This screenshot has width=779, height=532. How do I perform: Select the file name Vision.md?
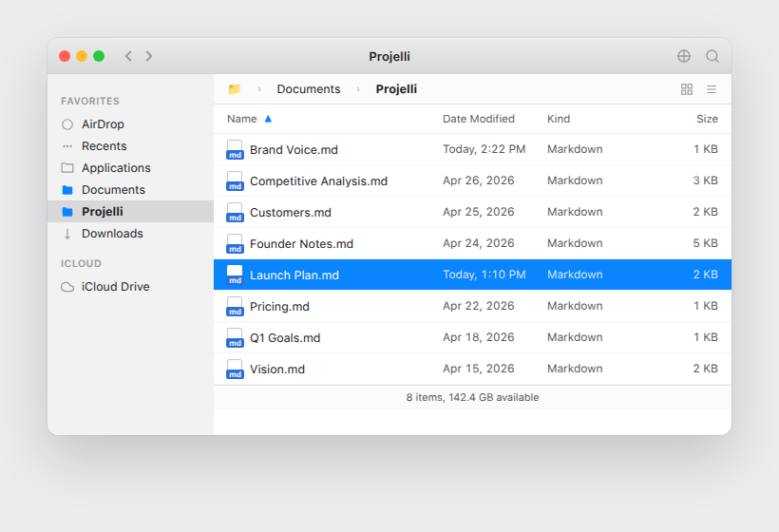(x=277, y=369)
